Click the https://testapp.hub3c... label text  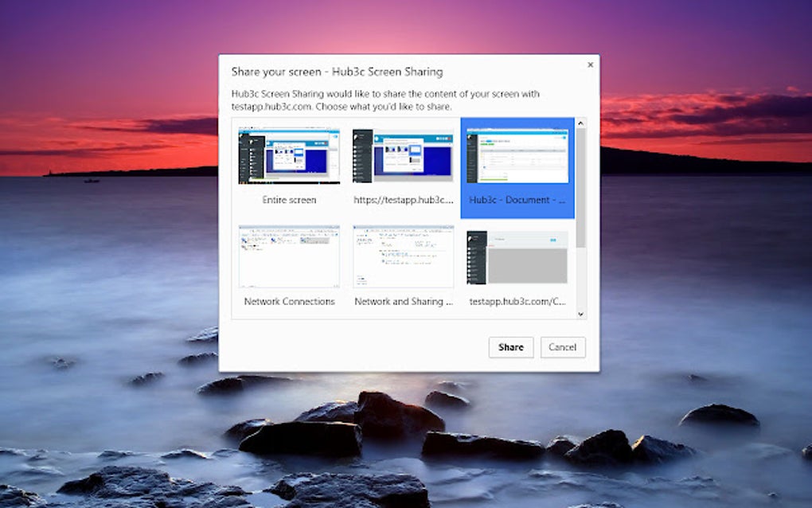coord(403,200)
